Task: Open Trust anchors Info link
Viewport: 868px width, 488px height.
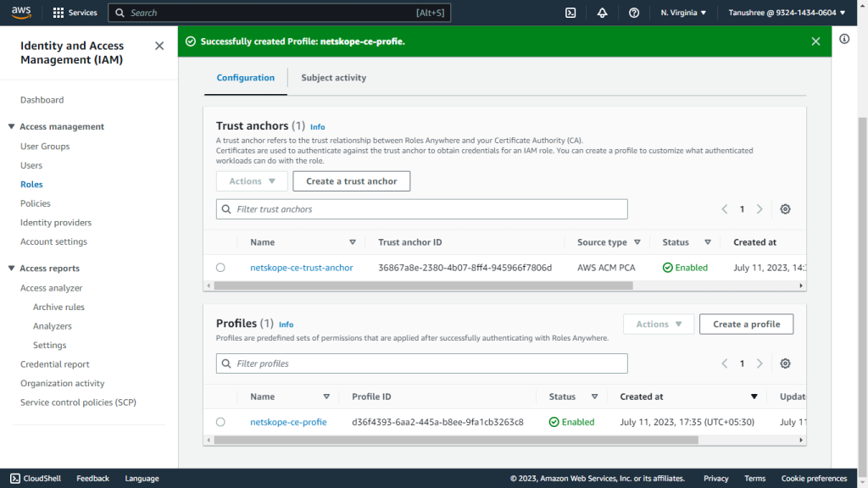Action: click(317, 127)
